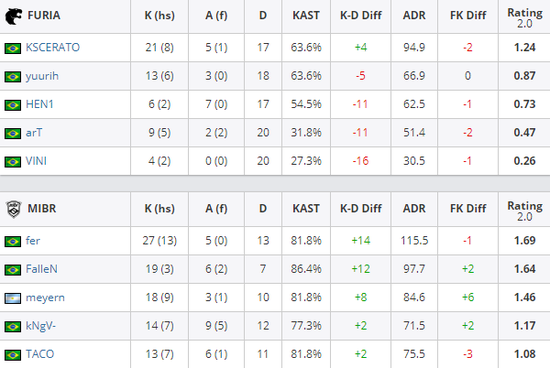
Task: Open FalleN player profile link
Action: [42, 269]
